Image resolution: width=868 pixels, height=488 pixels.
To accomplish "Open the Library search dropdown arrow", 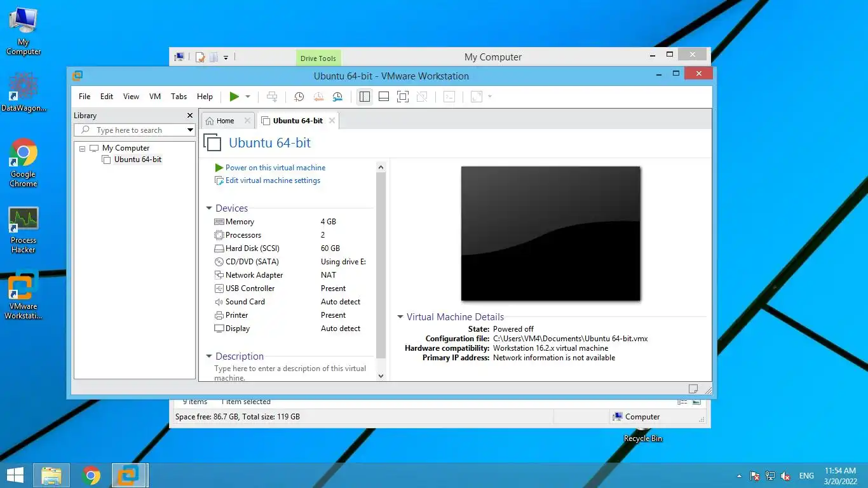I will [190, 130].
